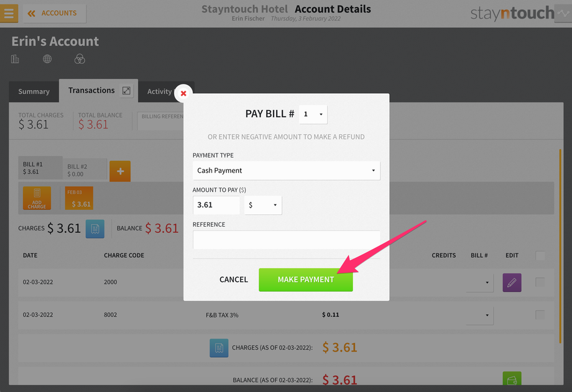The width and height of the screenshot is (572, 392).
Task: Click the $ 0.11 amount in the 8002 row
Action: click(x=331, y=315)
